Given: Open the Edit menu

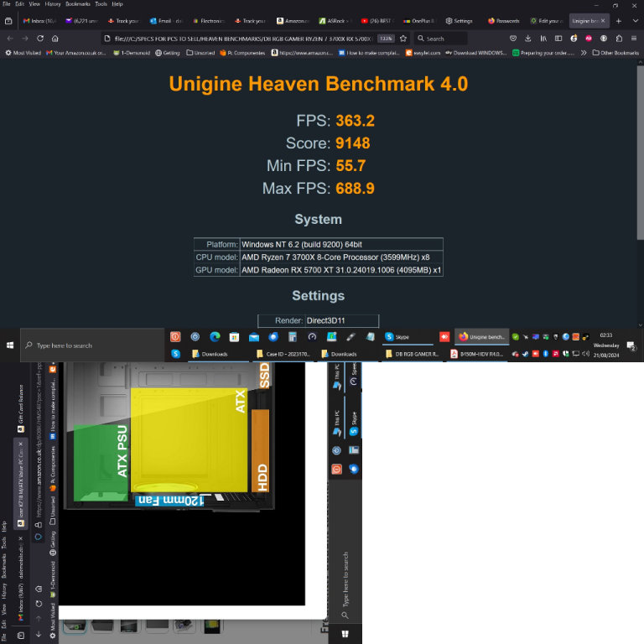Looking at the screenshot, I should pyautogui.click(x=20, y=4).
